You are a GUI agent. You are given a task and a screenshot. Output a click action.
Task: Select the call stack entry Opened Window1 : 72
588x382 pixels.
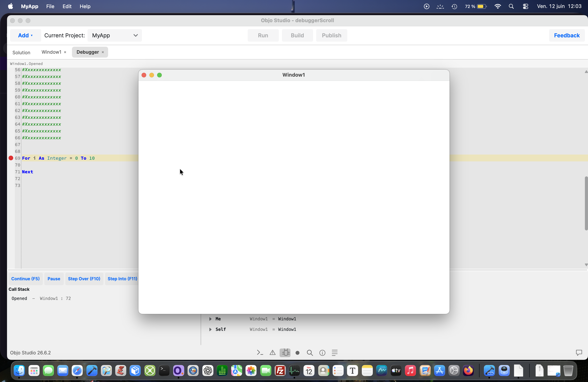click(x=41, y=299)
